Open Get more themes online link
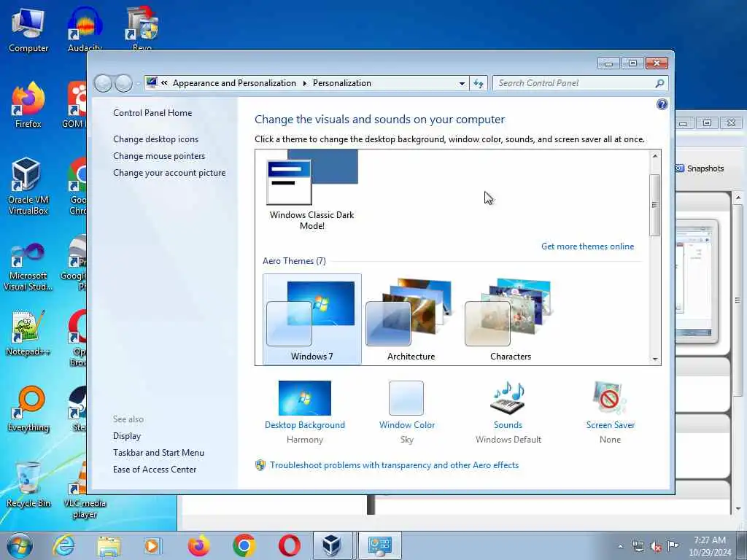 tap(587, 246)
